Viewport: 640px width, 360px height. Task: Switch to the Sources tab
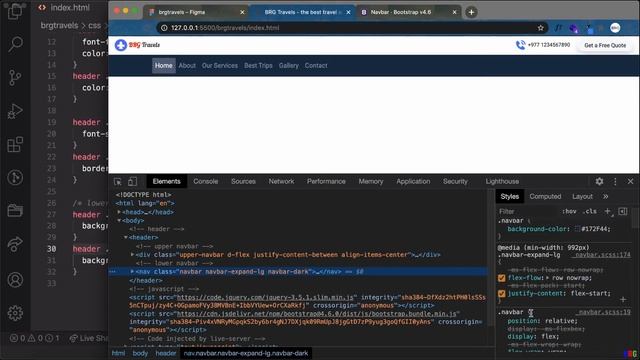tap(243, 181)
